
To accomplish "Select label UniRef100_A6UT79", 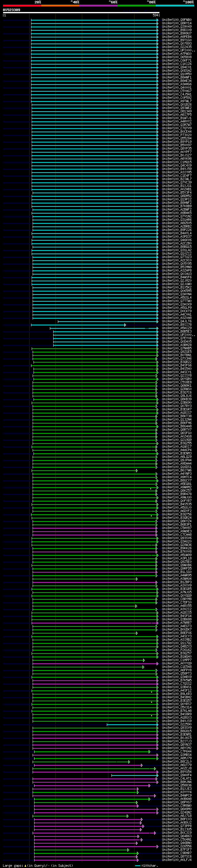I will point(177,765).
